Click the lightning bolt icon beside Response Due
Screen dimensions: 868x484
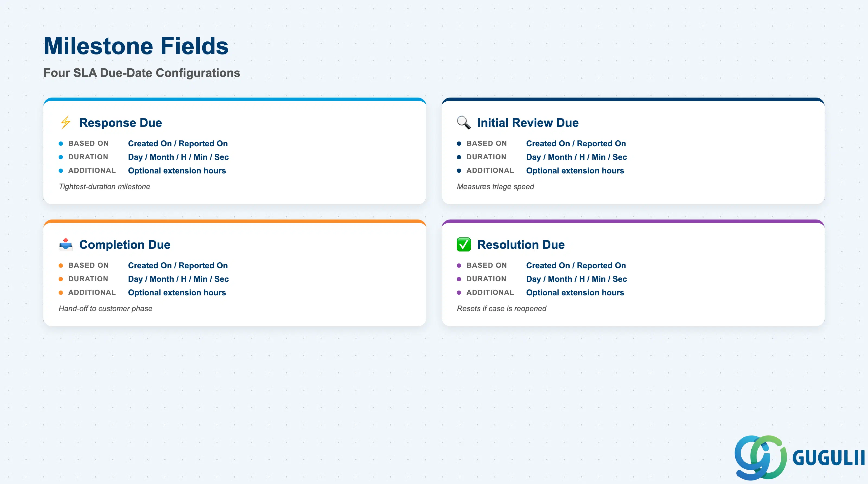tap(66, 122)
